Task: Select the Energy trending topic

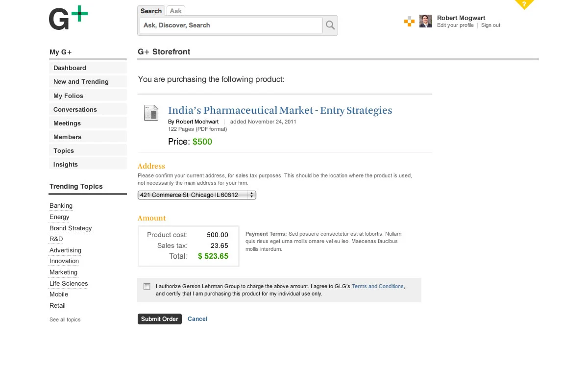Action: click(59, 217)
